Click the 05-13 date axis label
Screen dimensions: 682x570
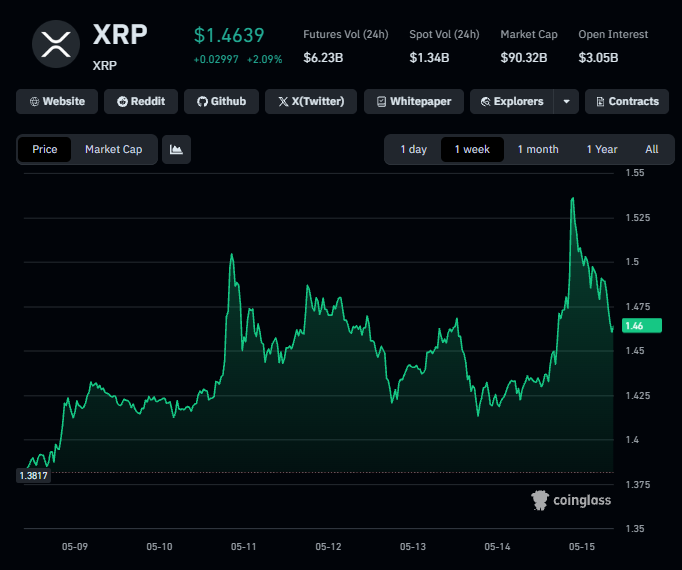[x=413, y=547]
